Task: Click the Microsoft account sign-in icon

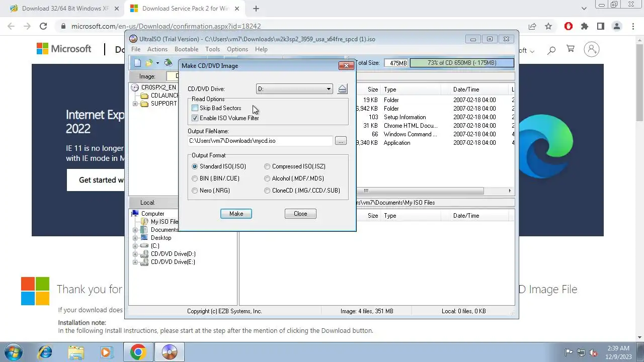Action: pos(592,49)
